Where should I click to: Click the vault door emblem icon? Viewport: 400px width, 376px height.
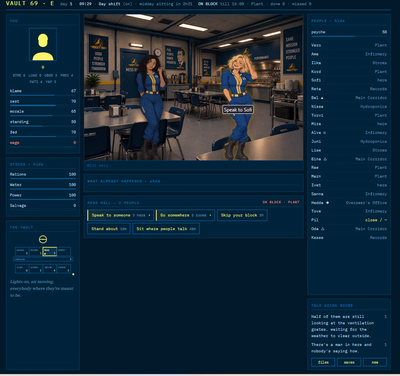click(x=43, y=239)
